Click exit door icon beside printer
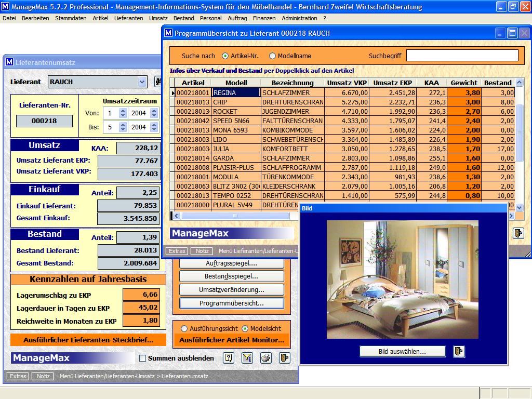 tap(284, 358)
